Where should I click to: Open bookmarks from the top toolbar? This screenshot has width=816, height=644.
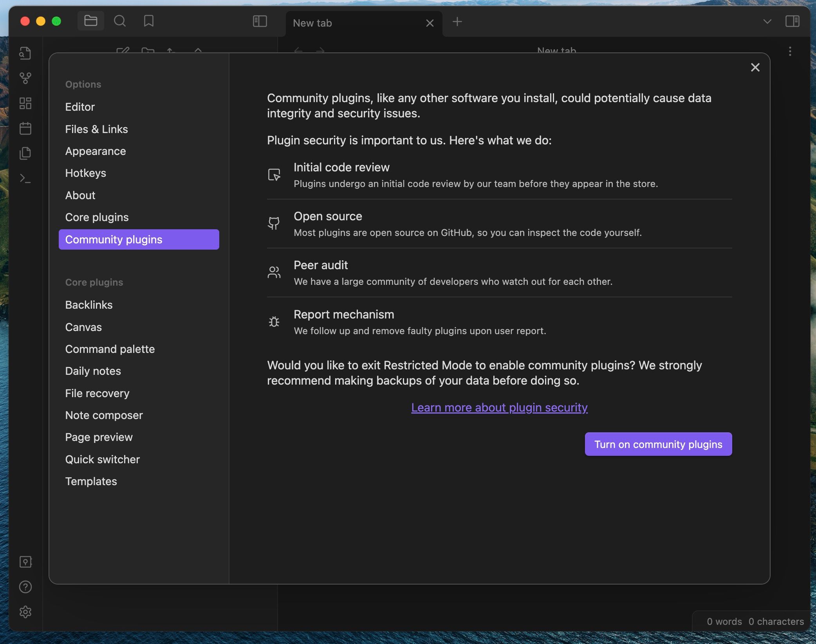click(x=148, y=22)
